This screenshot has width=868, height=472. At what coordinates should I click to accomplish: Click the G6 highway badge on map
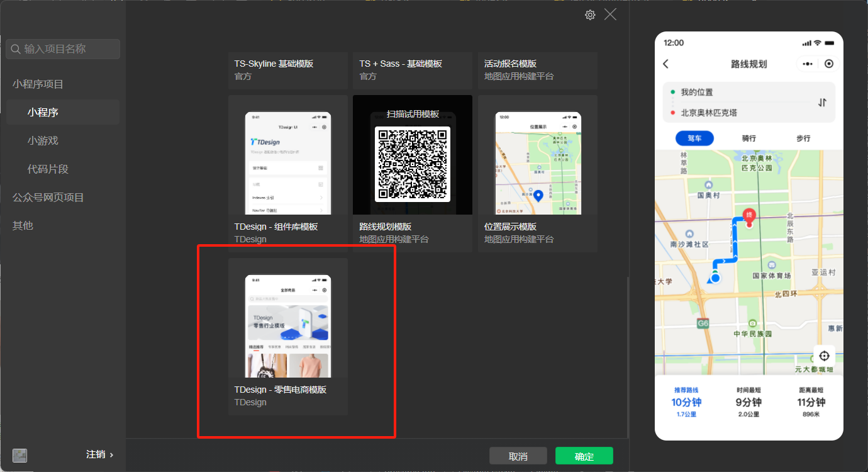pos(703,323)
